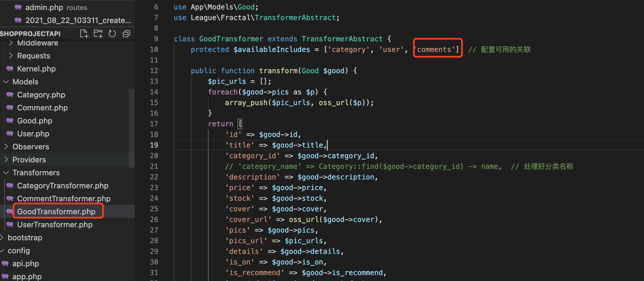Click the New Folder icon in explorer header

click(x=98, y=34)
